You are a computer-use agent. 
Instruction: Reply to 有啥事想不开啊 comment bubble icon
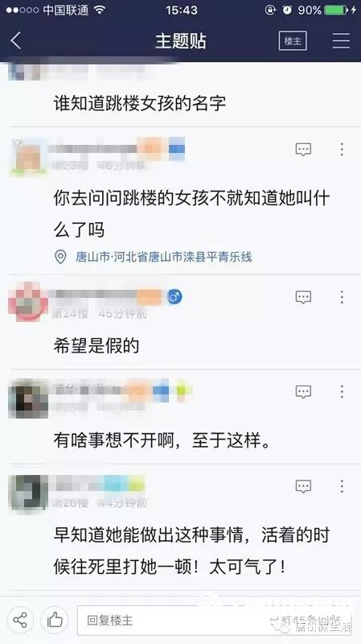303,392
